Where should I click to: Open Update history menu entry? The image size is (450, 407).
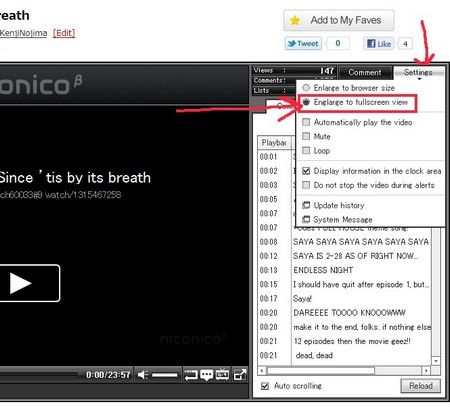click(x=339, y=205)
